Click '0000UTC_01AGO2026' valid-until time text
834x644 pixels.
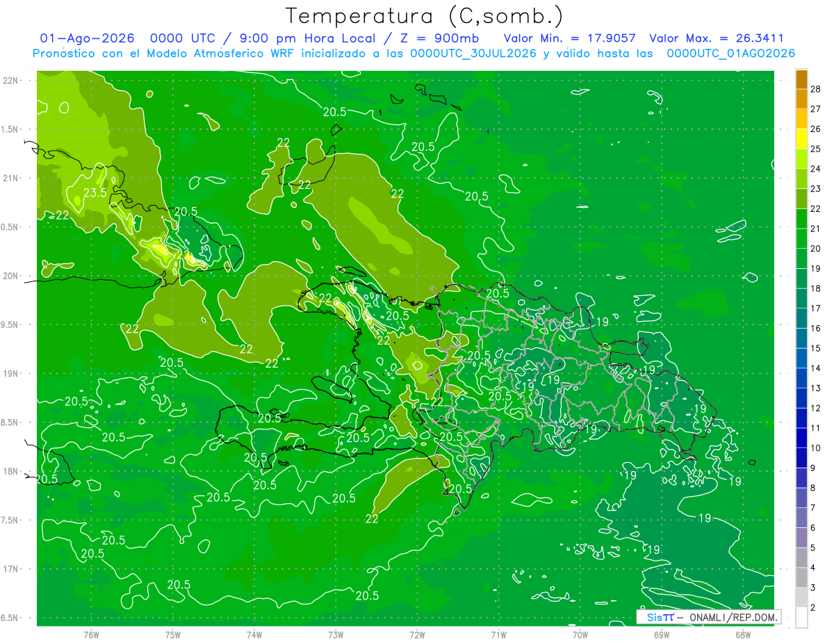730,53
